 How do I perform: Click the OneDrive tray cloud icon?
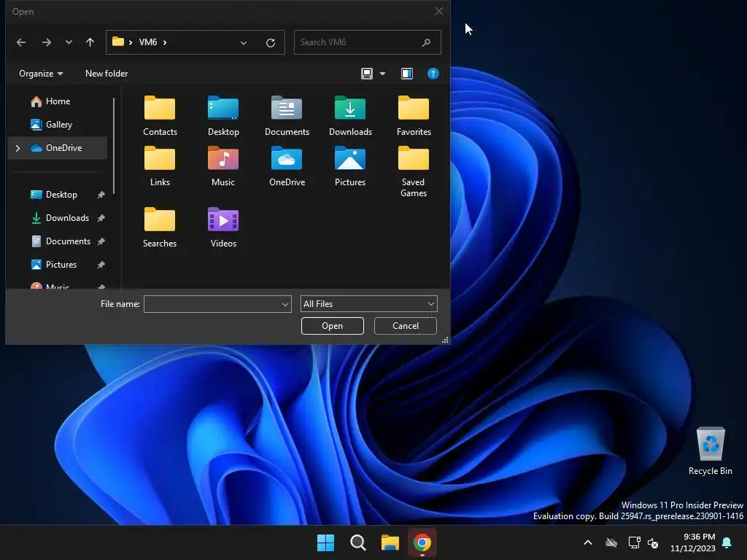click(x=611, y=542)
